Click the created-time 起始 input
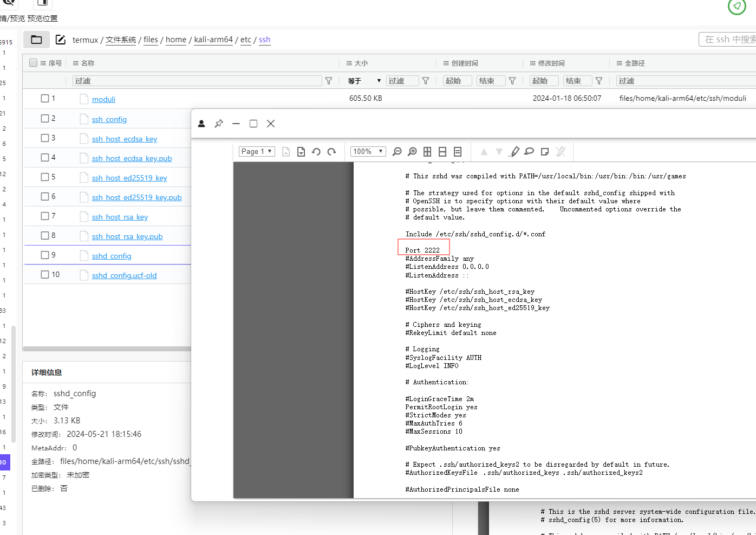Screen dimensions: 756x535 pyautogui.click(x=458, y=81)
